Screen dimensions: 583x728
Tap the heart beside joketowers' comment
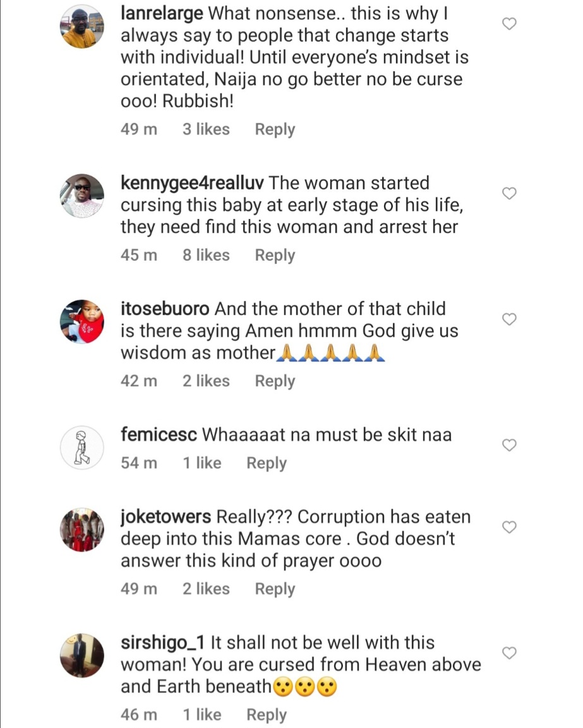pyautogui.click(x=509, y=527)
